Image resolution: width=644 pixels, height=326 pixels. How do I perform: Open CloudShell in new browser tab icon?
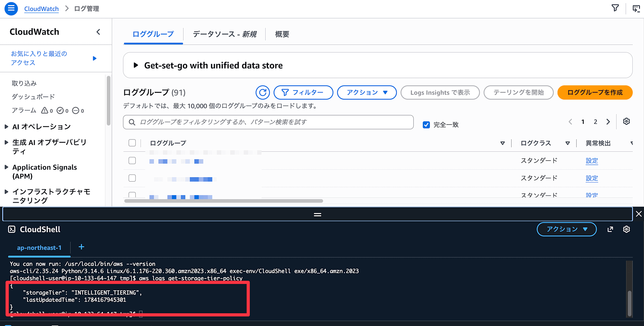pyautogui.click(x=610, y=229)
